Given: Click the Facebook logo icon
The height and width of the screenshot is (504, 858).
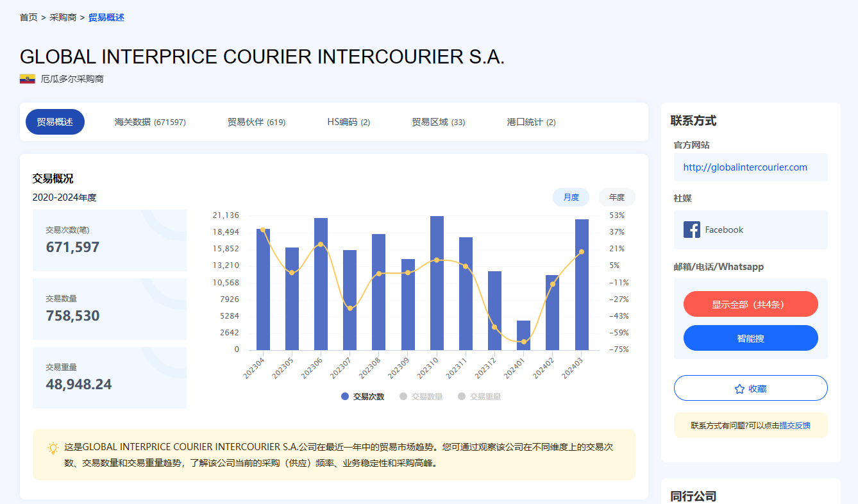Looking at the screenshot, I should tap(692, 230).
